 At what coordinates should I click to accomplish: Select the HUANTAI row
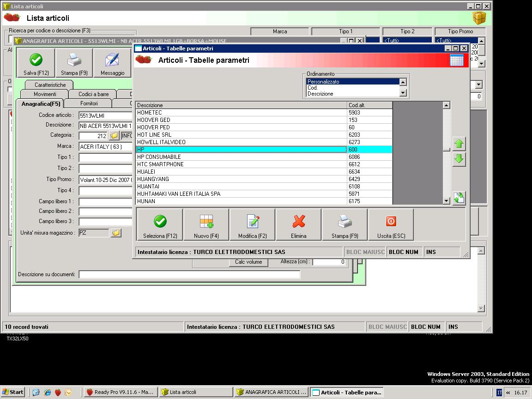[x=264, y=186]
